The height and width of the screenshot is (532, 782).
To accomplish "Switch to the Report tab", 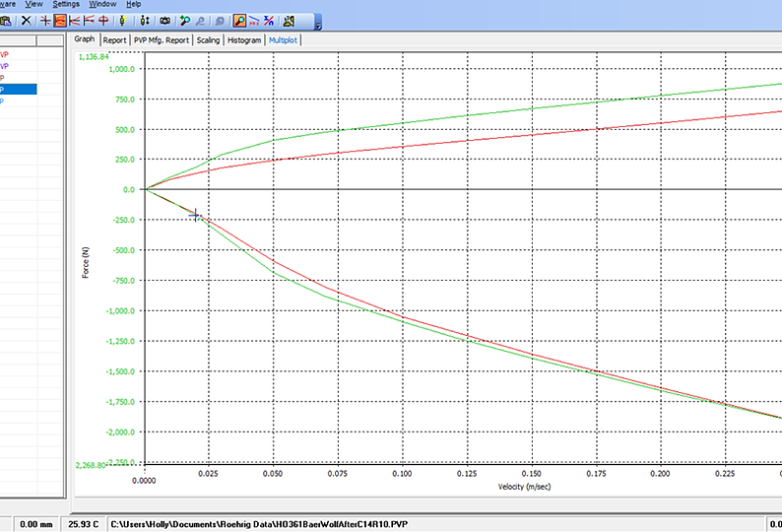I will (x=114, y=40).
